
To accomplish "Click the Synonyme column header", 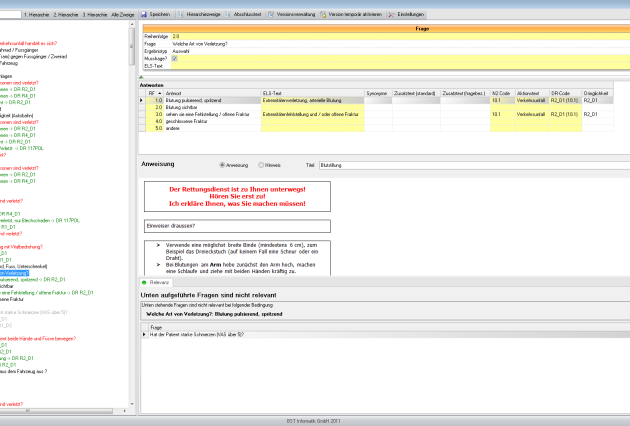I will pos(378,93).
